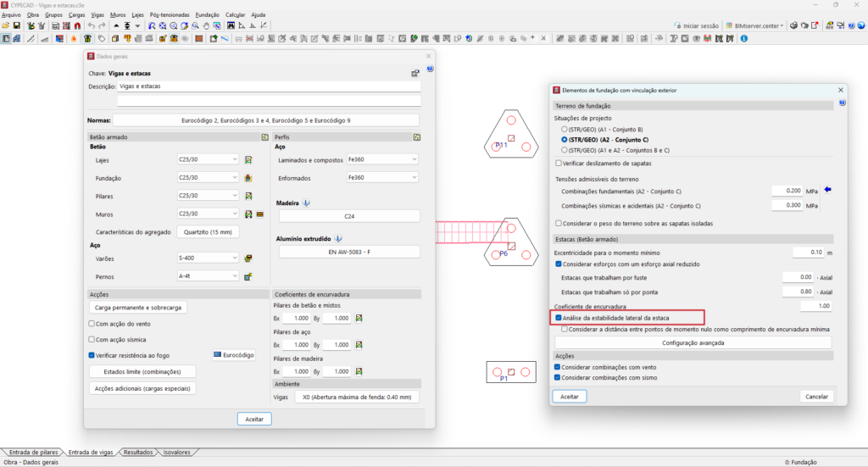Click Perfis section options icon

click(417, 137)
